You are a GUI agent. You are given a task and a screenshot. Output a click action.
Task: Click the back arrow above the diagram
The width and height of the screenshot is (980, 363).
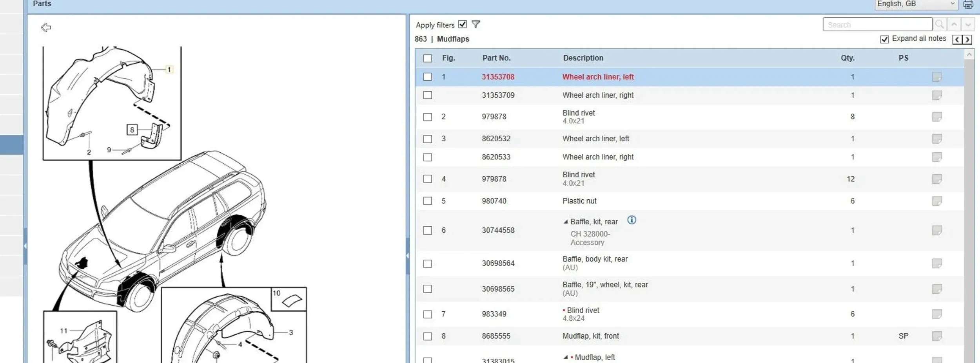pyautogui.click(x=46, y=27)
